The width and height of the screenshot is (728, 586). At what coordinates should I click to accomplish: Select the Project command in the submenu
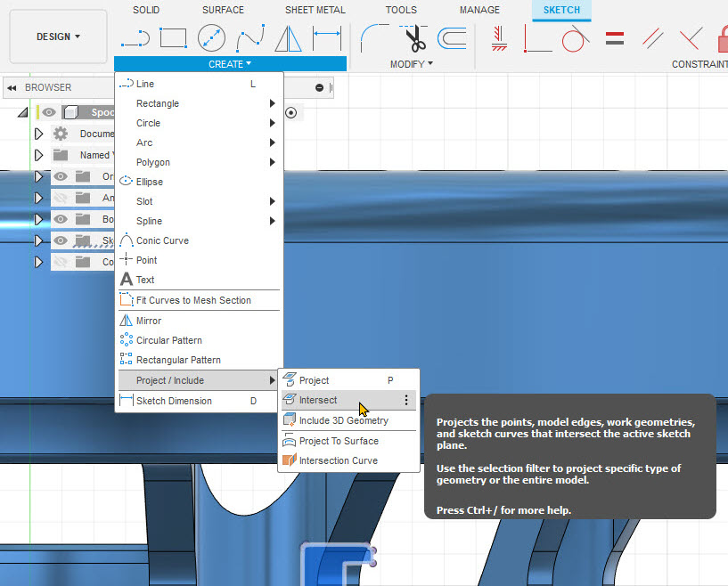(316, 379)
